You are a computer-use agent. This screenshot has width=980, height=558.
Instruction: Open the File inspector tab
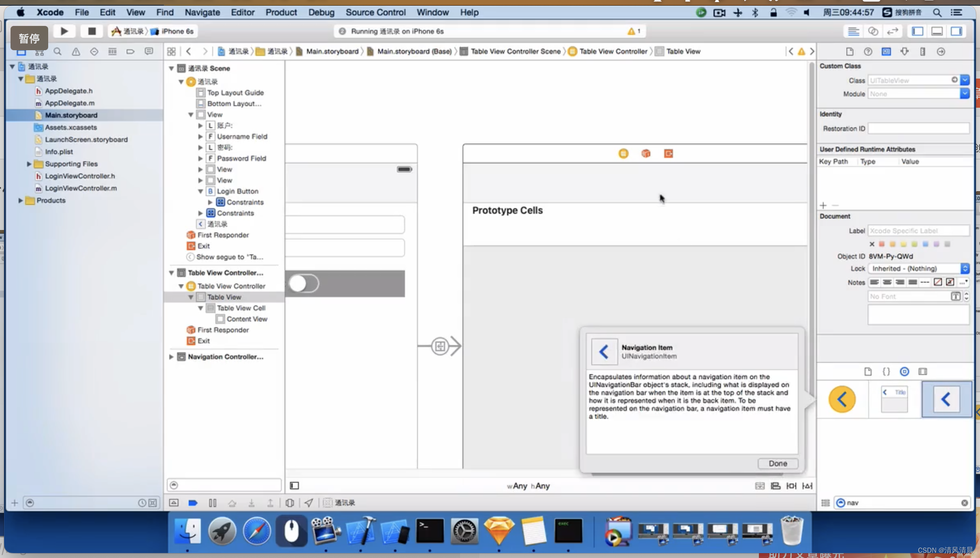click(850, 51)
